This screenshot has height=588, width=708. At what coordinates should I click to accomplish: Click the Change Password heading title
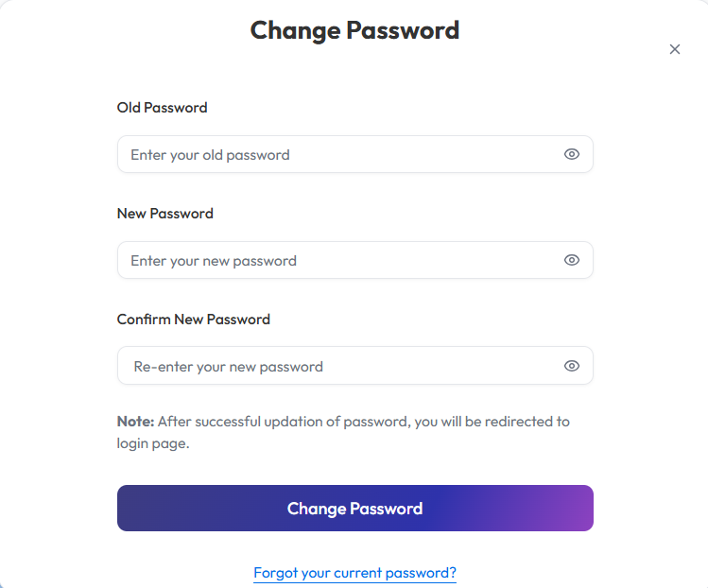(x=354, y=30)
